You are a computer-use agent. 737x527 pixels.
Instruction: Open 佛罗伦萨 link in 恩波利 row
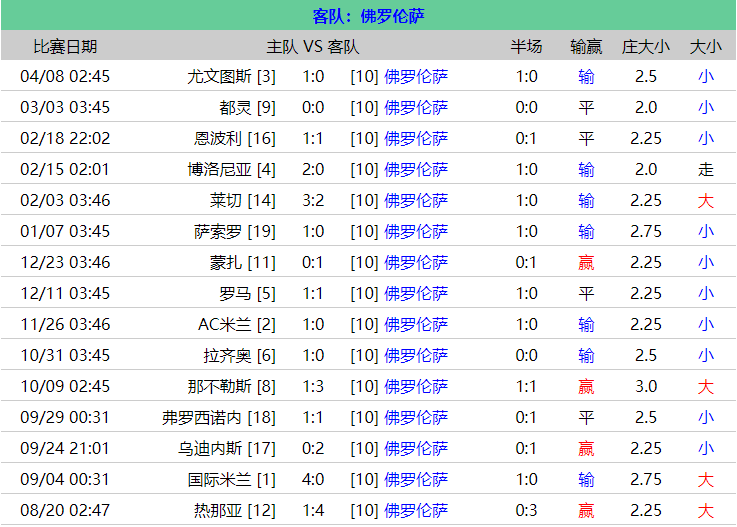[x=416, y=138]
